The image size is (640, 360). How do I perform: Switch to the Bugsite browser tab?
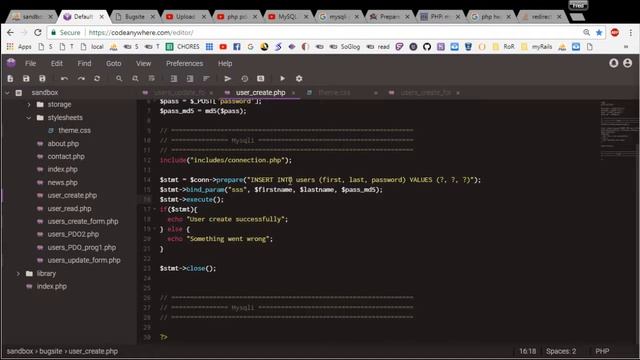pos(135,16)
